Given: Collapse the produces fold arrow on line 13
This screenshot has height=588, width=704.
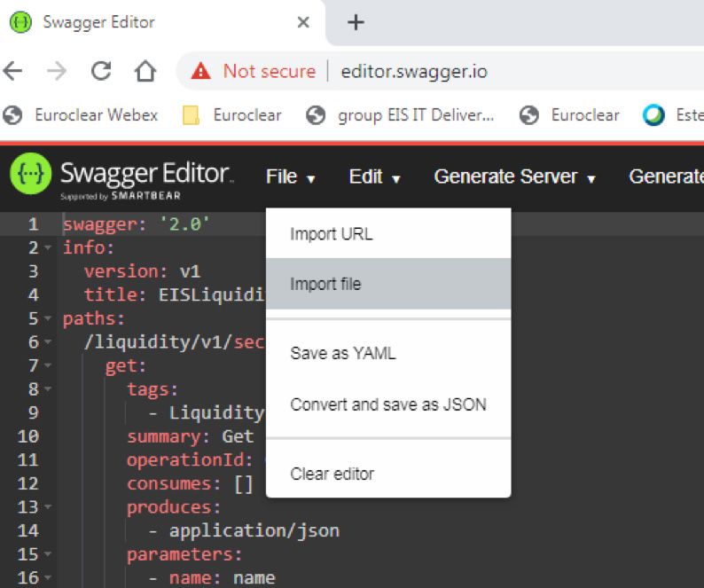Looking at the screenshot, I should 48,506.
